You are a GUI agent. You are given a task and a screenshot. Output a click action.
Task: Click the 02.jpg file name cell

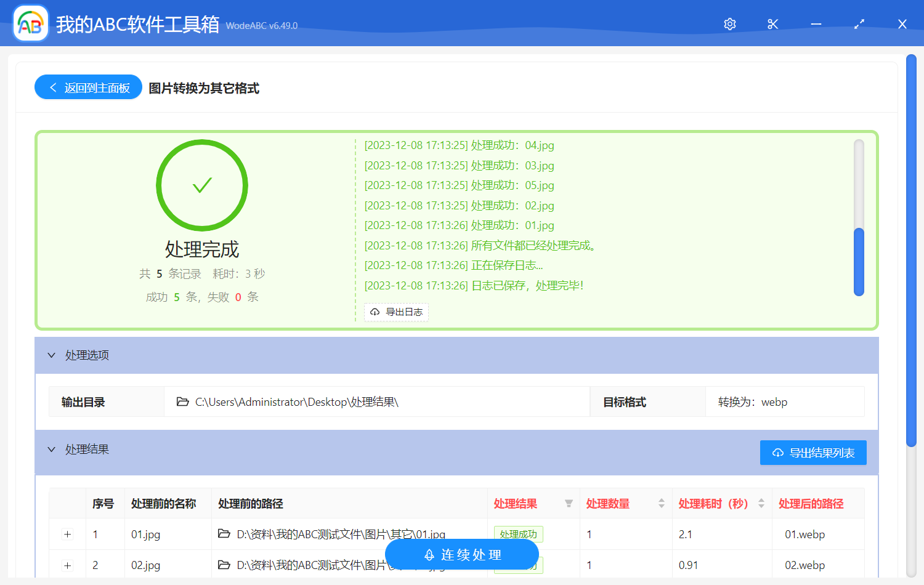[145, 565]
